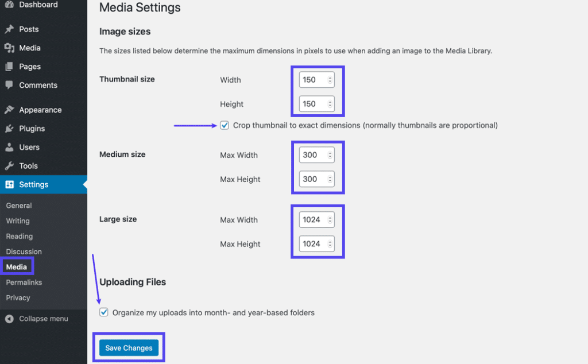Open the Discussion settings link
Screen dimensions: 588x364
click(24, 251)
